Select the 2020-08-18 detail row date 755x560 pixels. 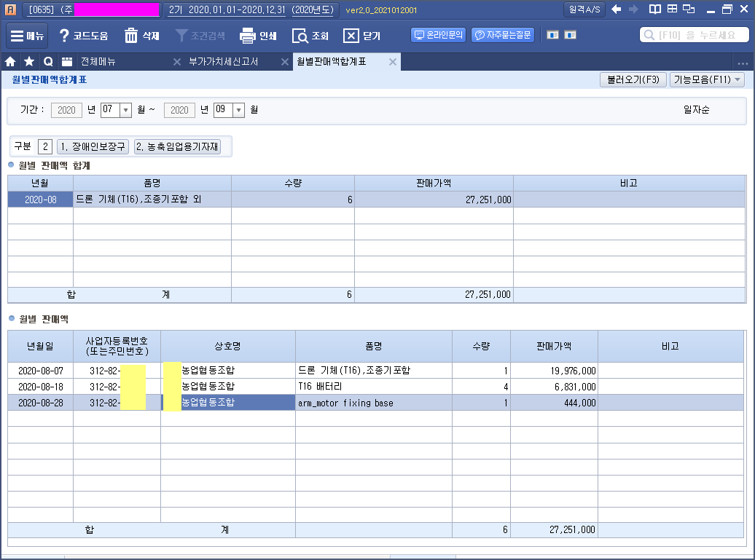[41, 387]
